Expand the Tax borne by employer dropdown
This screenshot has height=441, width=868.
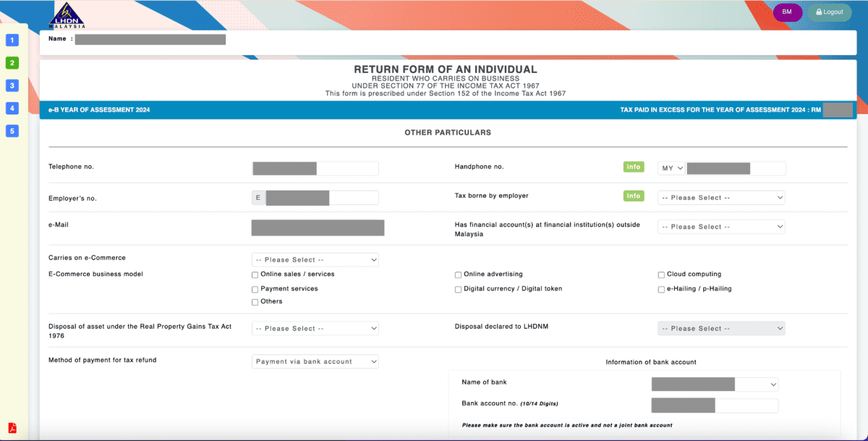[x=721, y=198]
